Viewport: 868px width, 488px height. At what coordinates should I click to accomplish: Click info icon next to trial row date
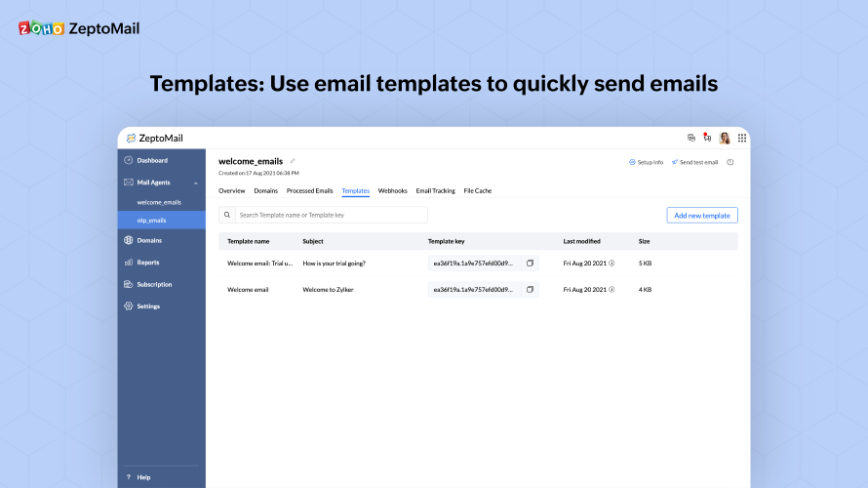(612, 264)
